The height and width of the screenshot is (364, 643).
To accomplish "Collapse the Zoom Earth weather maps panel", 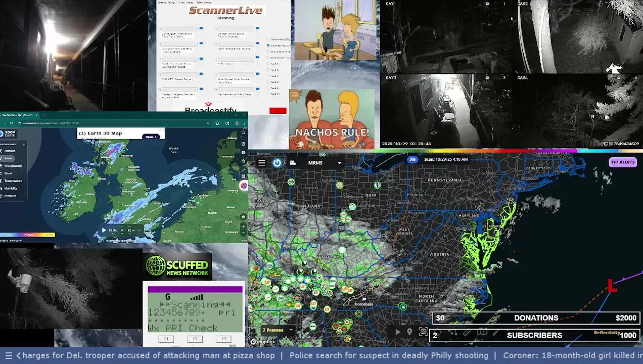I will 24,144.
